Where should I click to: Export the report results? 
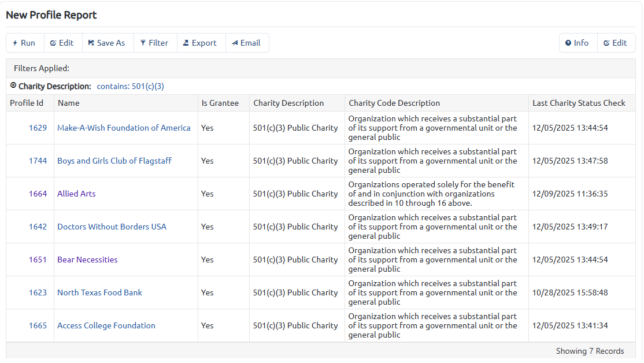201,43
